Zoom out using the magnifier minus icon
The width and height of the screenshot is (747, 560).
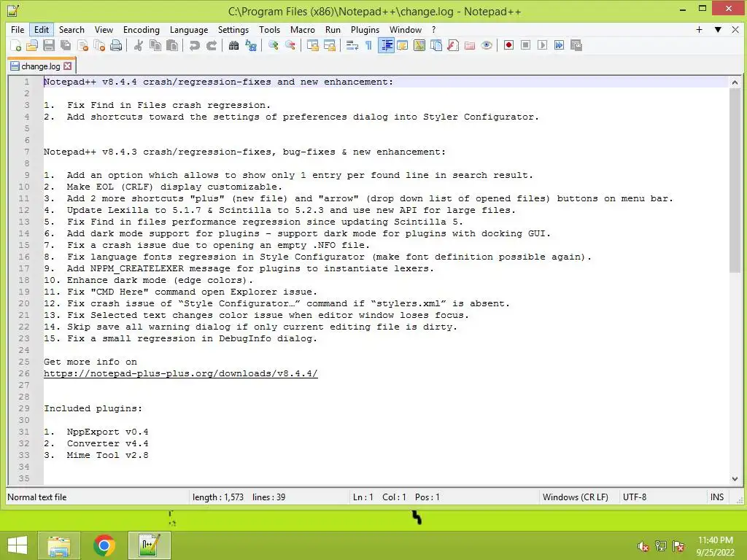[x=290, y=45]
